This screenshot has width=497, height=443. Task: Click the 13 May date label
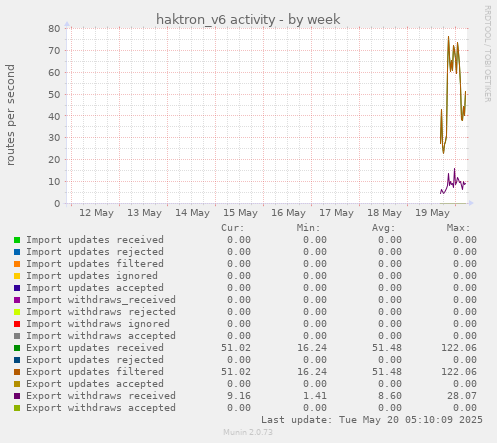(x=144, y=213)
